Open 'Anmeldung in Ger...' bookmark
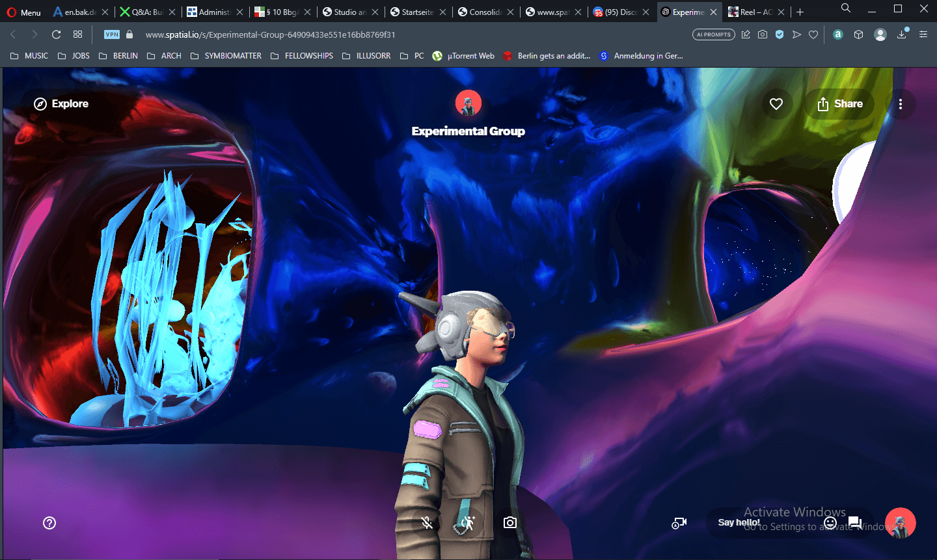The image size is (937, 560). click(x=641, y=56)
